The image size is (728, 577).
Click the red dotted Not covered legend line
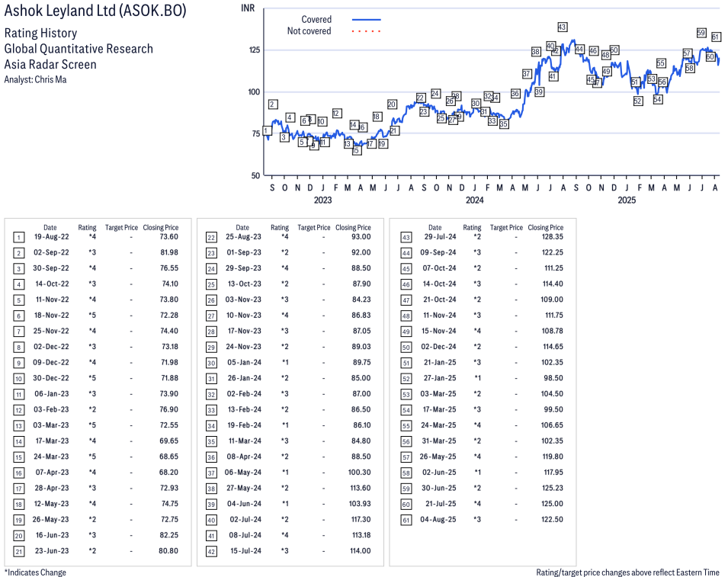click(x=367, y=31)
